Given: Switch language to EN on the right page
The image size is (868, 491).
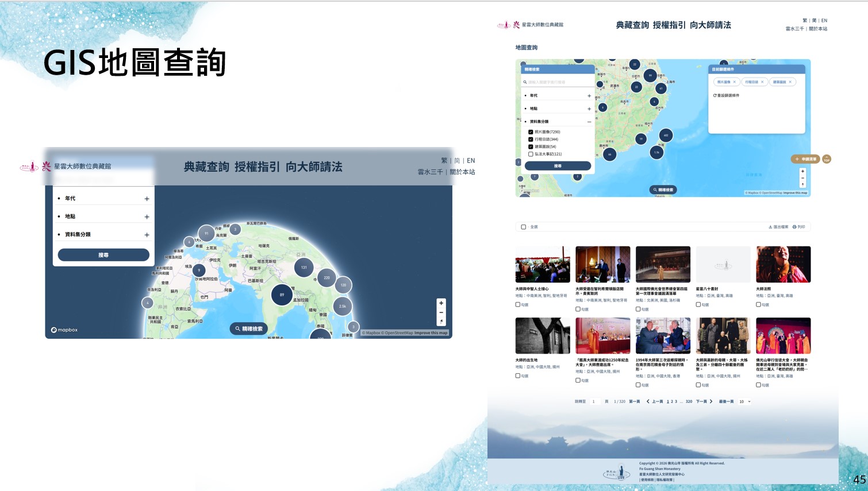Looking at the screenshot, I should click(x=824, y=21).
